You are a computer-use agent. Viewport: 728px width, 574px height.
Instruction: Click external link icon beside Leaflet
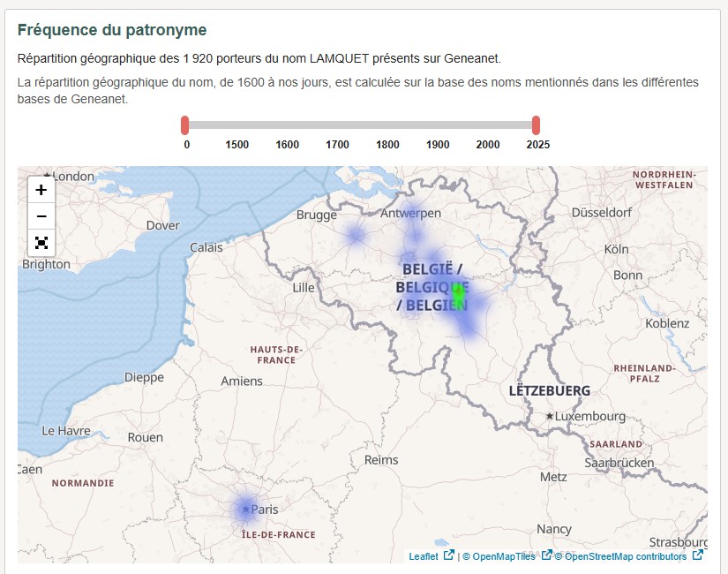[448, 555]
